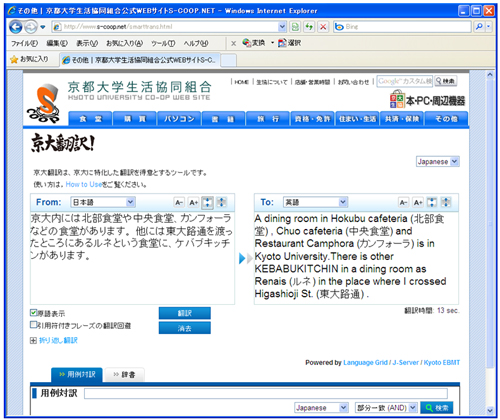Click the 選択 toolbar icon
This screenshot has width=500, height=420.
(290, 43)
